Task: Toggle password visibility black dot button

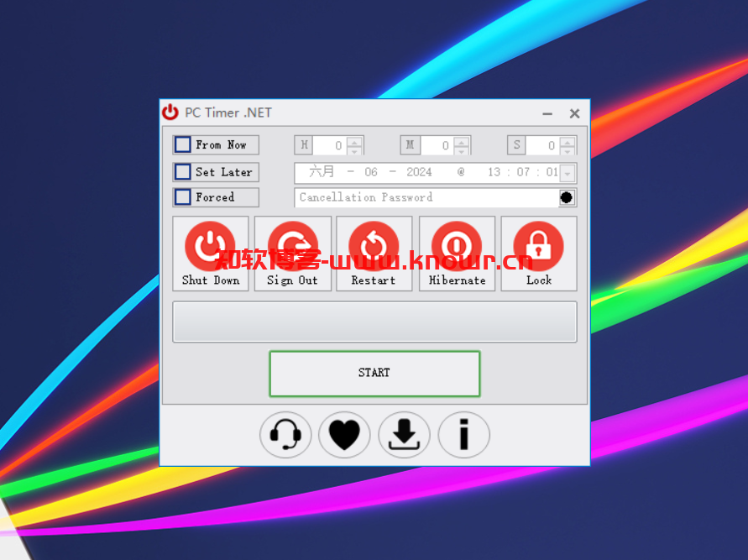Action: click(567, 197)
